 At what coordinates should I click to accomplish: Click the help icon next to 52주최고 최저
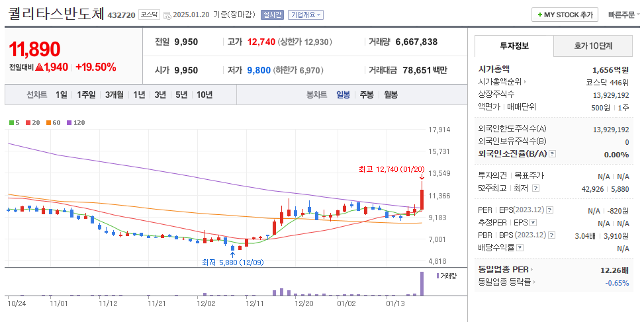pyautogui.click(x=535, y=188)
